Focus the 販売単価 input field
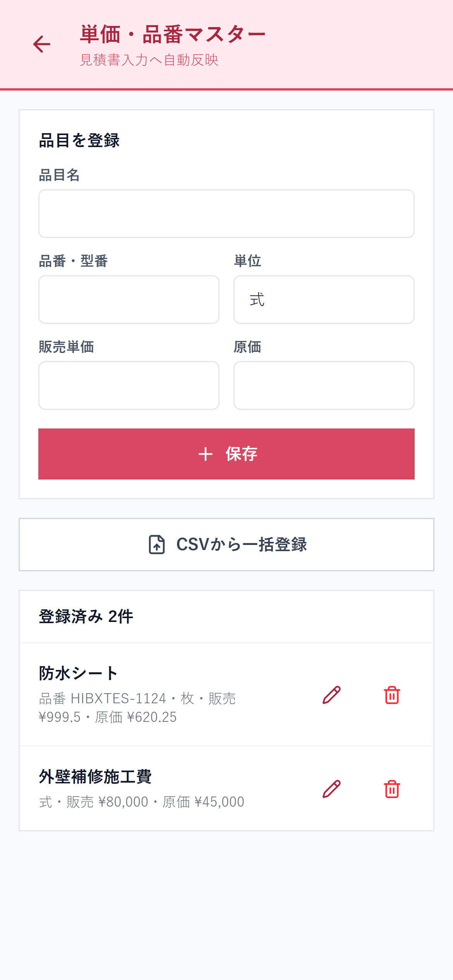This screenshot has height=980, width=453. (x=129, y=385)
